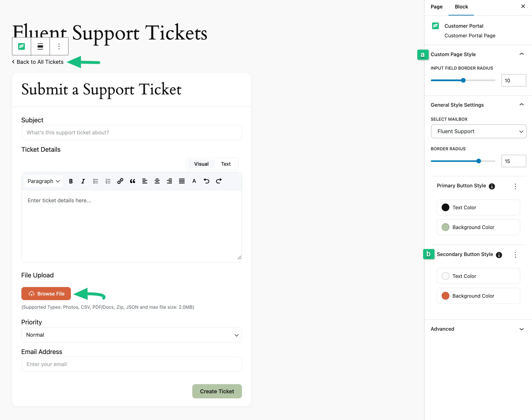Switch to the Page tab
Screen dimensions: 532x420
click(x=436, y=7)
